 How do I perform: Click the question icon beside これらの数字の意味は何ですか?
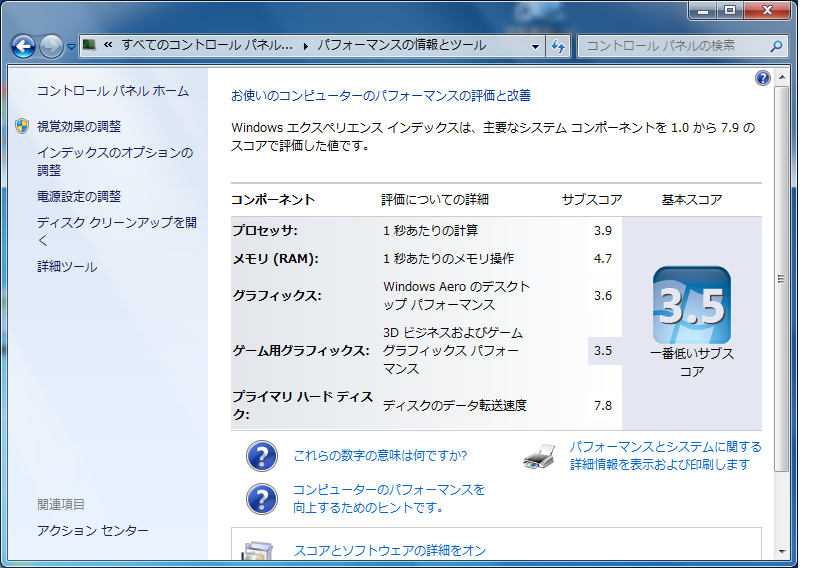click(x=262, y=456)
